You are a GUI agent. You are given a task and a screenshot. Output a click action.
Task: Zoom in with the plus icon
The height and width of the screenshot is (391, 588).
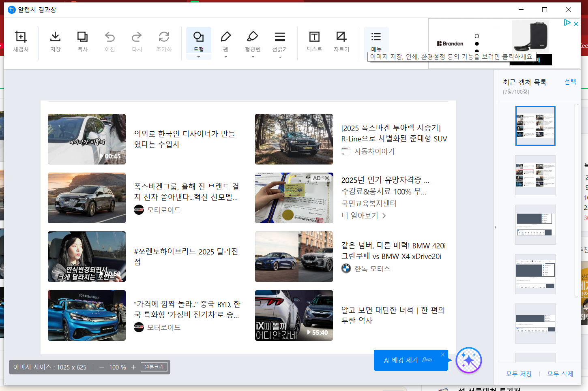133,367
